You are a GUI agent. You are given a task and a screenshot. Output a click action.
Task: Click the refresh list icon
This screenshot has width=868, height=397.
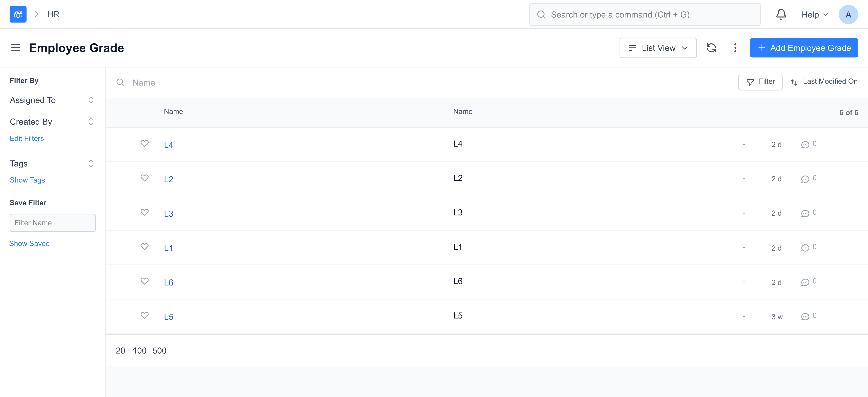[711, 48]
